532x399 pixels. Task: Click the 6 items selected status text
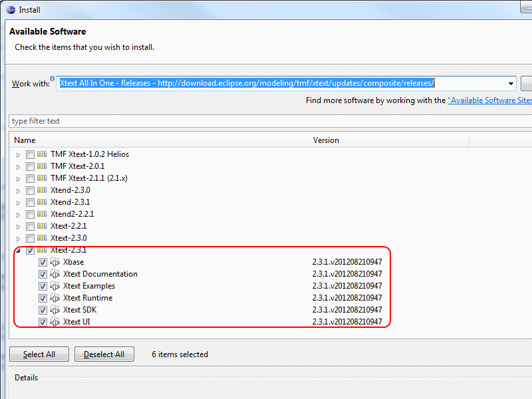pyautogui.click(x=180, y=354)
